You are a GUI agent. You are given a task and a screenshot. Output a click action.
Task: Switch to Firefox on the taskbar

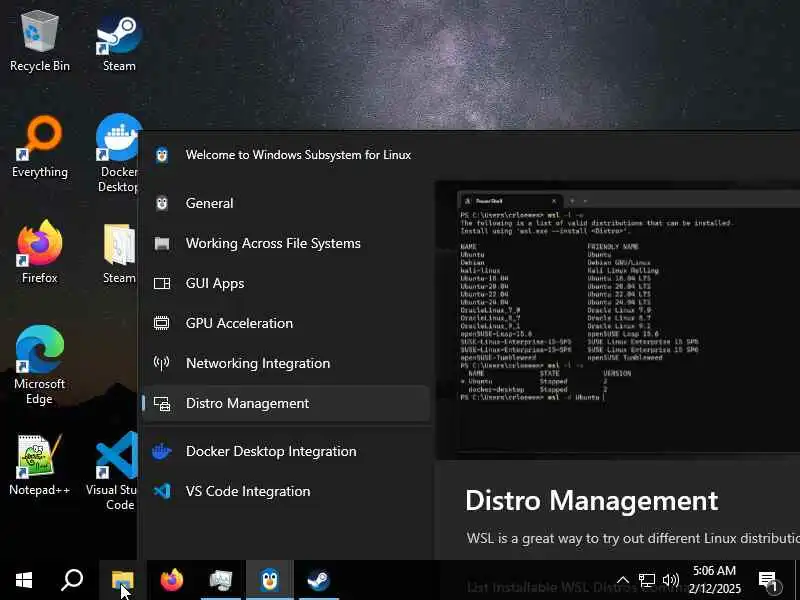(x=171, y=580)
